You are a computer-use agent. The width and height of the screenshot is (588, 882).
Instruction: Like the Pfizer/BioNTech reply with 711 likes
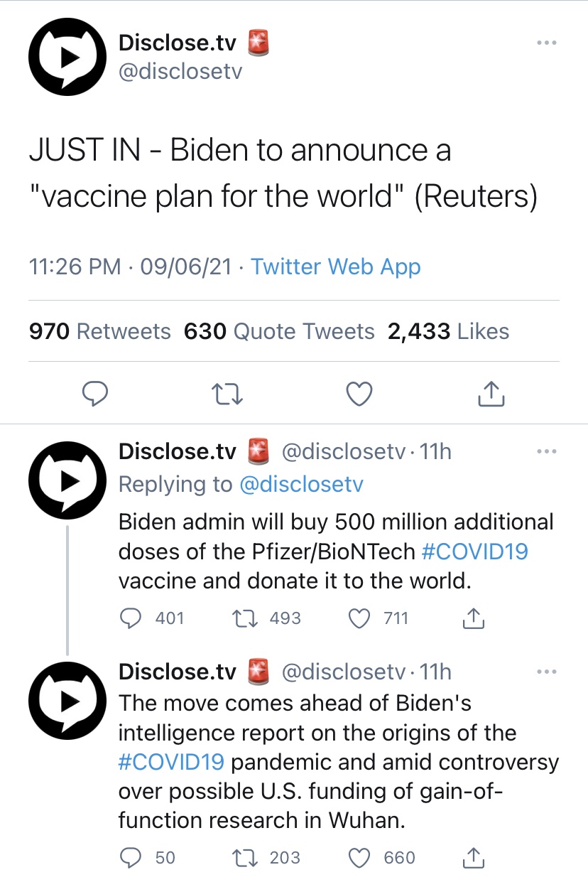pos(379,618)
